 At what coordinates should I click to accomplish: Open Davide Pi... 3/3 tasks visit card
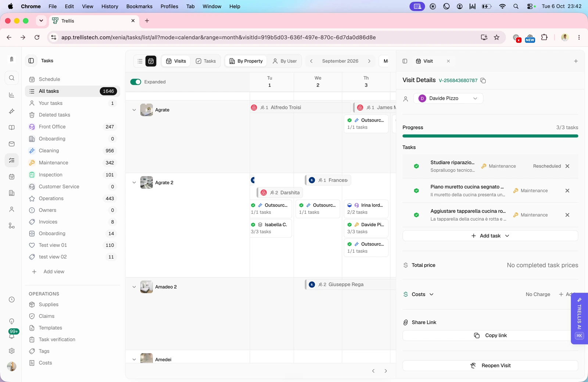[x=366, y=228]
